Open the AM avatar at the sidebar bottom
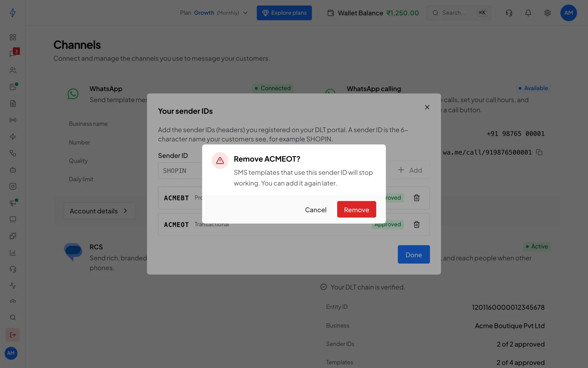The image size is (588, 368). point(11,353)
